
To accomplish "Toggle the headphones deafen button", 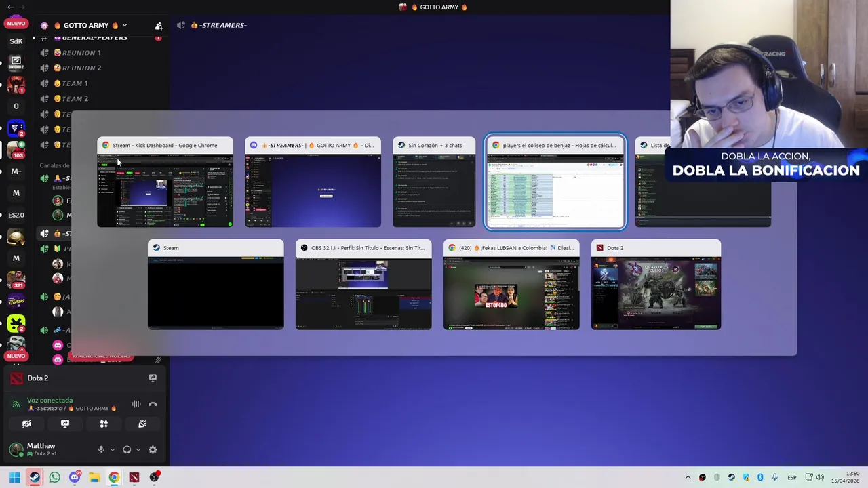I will tap(127, 449).
